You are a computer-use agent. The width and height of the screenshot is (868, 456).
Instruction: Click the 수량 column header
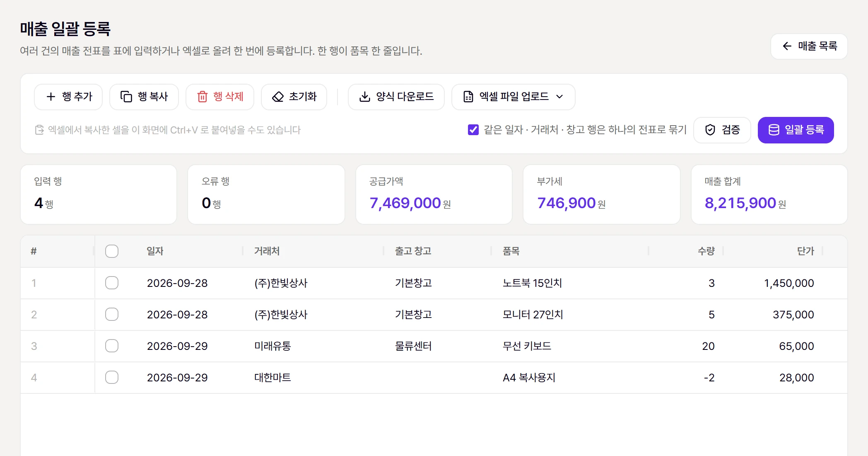point(706,251)
